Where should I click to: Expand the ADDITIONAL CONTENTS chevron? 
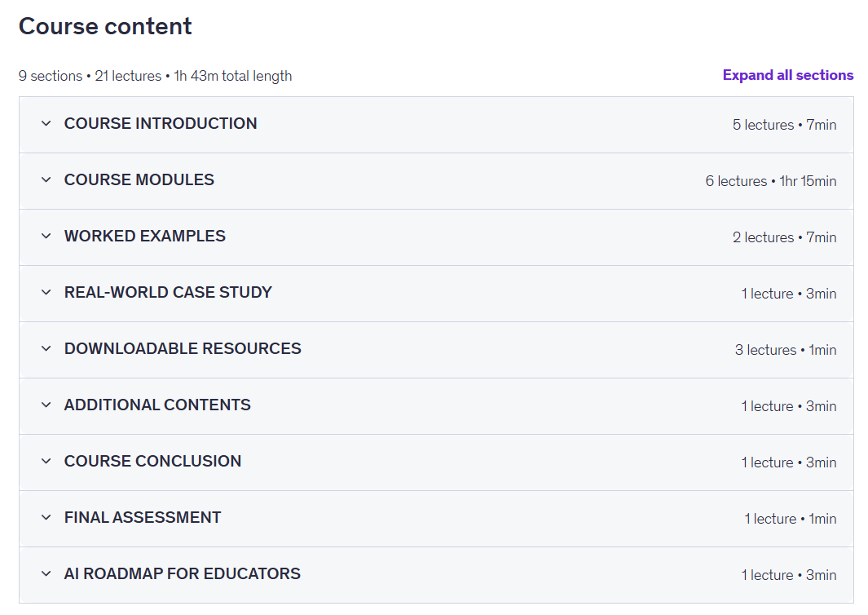click(46, 405)
